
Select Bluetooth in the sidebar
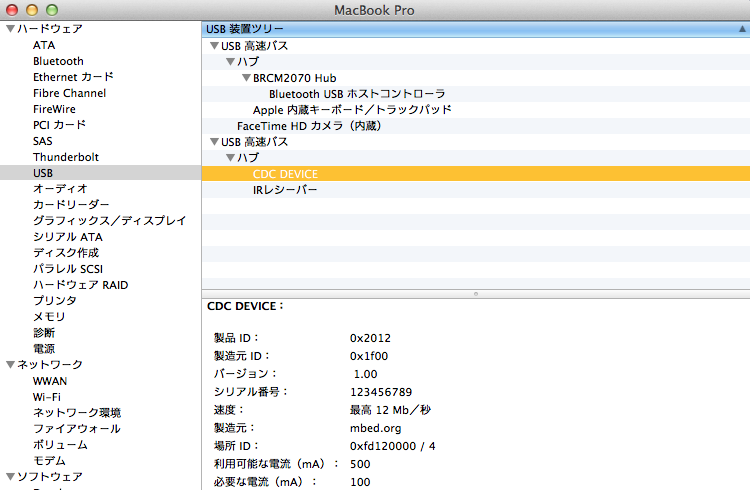pos(58,61)
